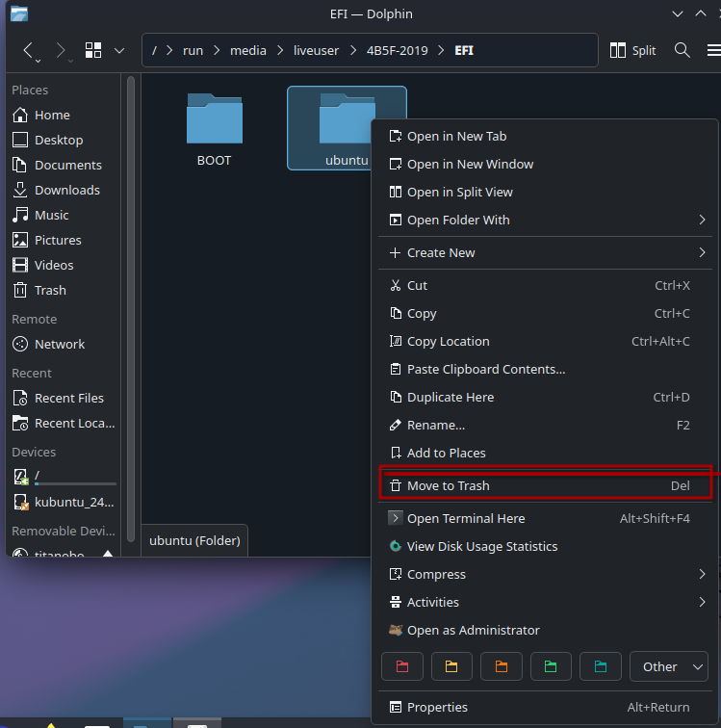The width and height of the screenshot is (721, 728).
Task: Select the BOOT folder thumbnail
Action: pyautogui.click(x=214, y=120)
